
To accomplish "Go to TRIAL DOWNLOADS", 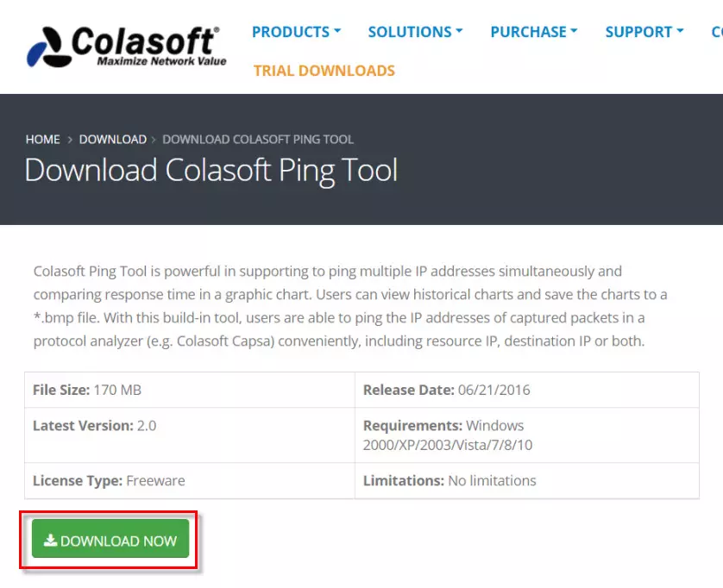I will [324, 71].
